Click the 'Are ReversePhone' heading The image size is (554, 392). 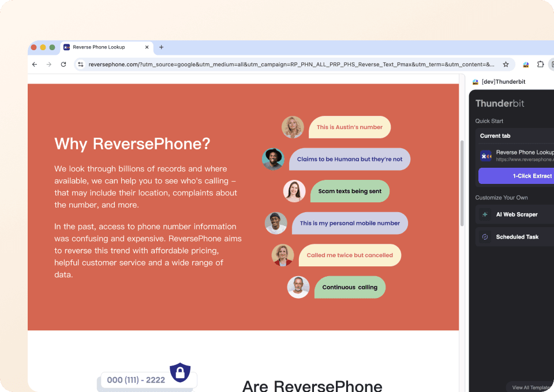point(312,386)
